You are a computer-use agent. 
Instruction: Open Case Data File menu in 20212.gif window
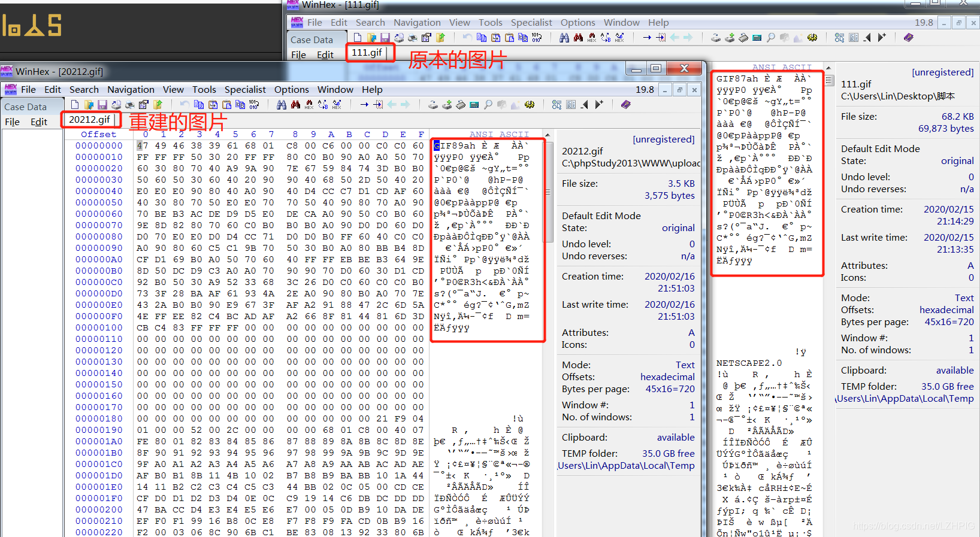point(12,122)
